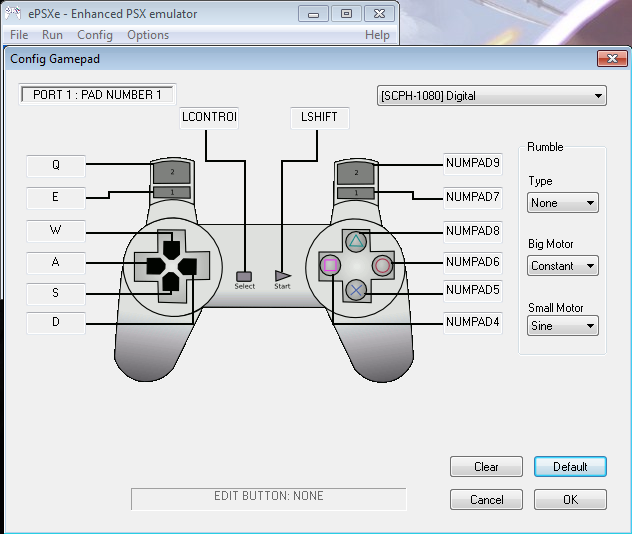Click the Clear button
Viewport: 632px width, 534px height.
[x=486, y=467]
